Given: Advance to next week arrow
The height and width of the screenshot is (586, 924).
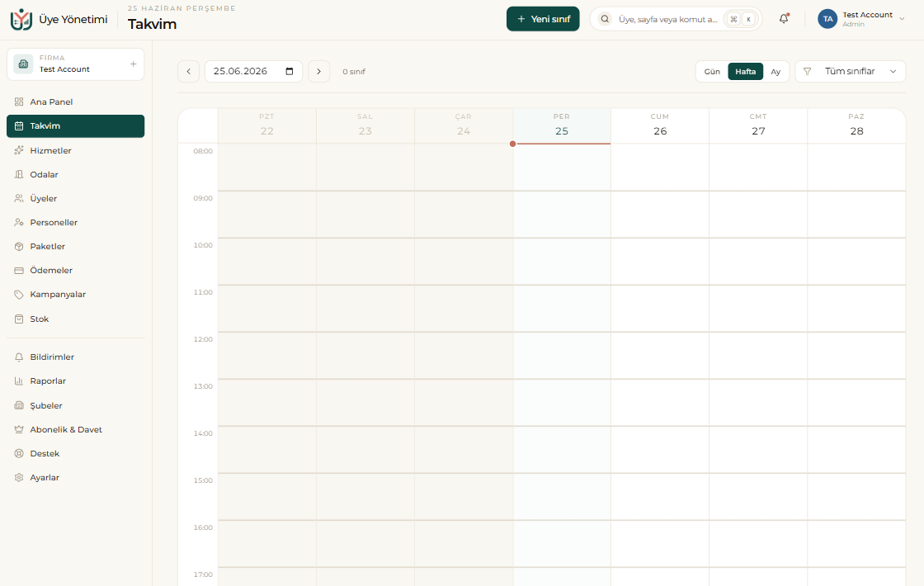Looking at the screenshot, I should pos(318,71).
